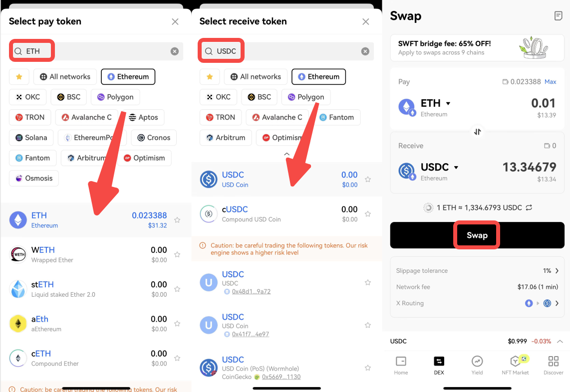
Task: Favorite the cUSDC Compound USD Coin
Action: point(368,214)
